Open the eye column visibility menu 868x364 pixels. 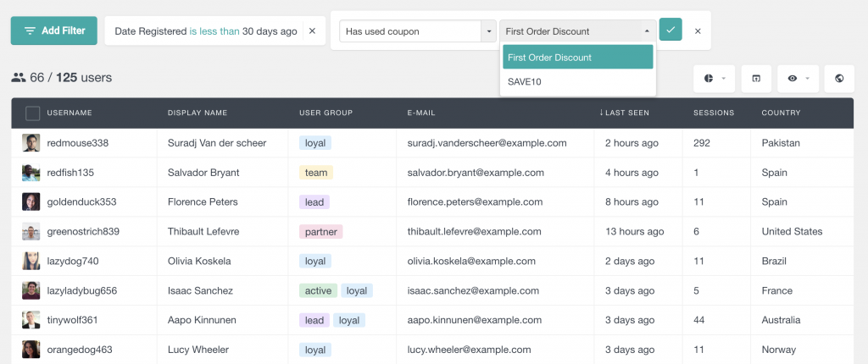point(797,79)
